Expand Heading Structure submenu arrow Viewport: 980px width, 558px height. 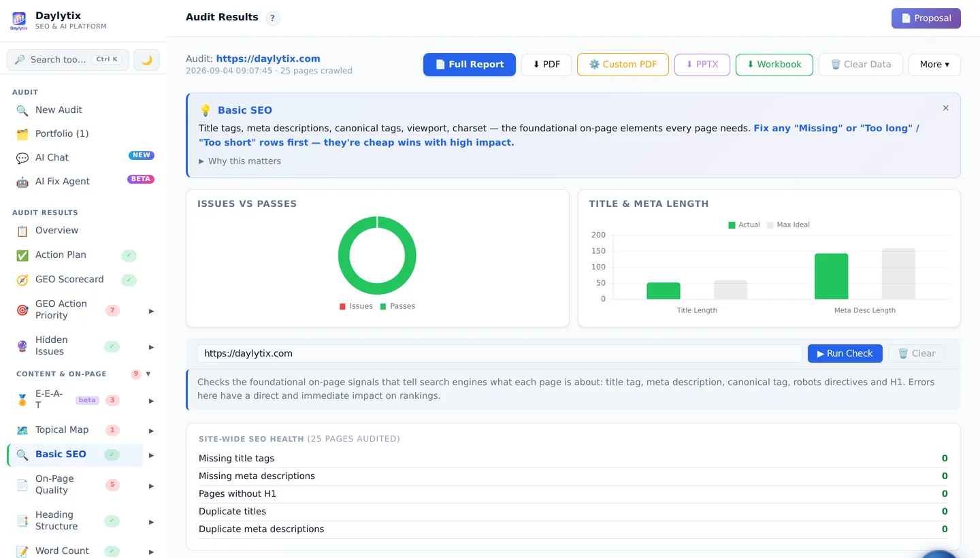[151, 522]
